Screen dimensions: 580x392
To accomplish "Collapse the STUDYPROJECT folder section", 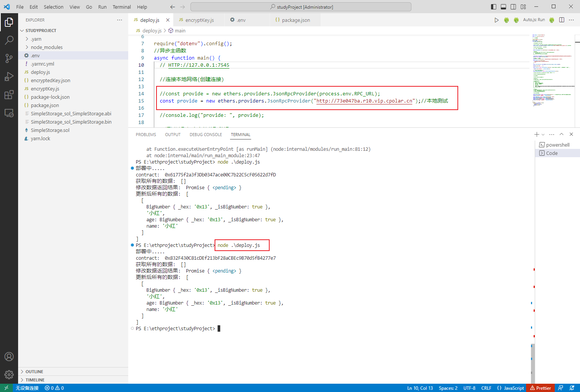I will pyautogui.click(x=41, y=31).
